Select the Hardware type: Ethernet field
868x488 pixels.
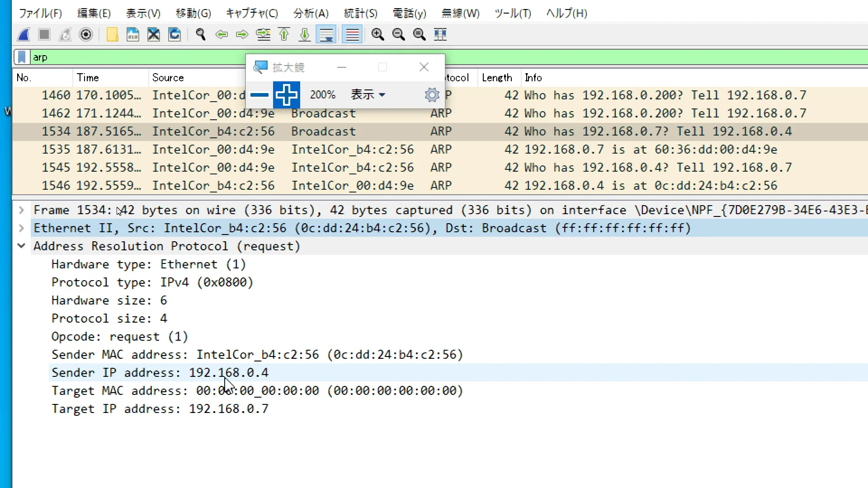tap(149, 264)
